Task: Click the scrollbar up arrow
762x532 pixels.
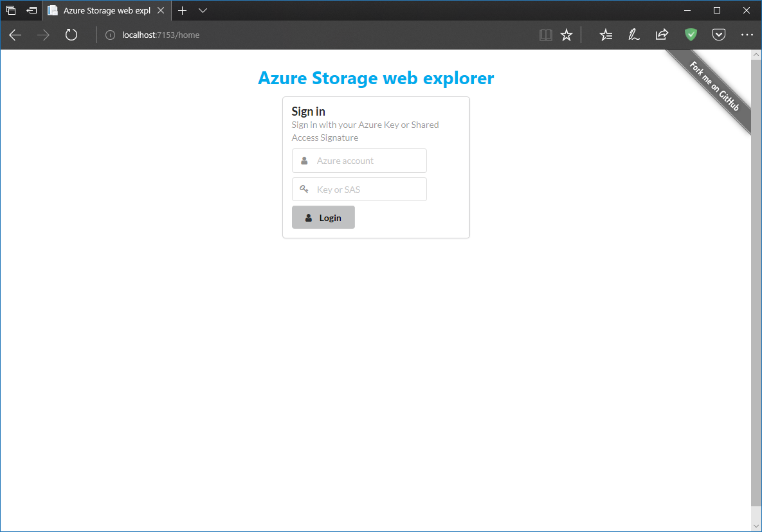Action: click(756, 55)
